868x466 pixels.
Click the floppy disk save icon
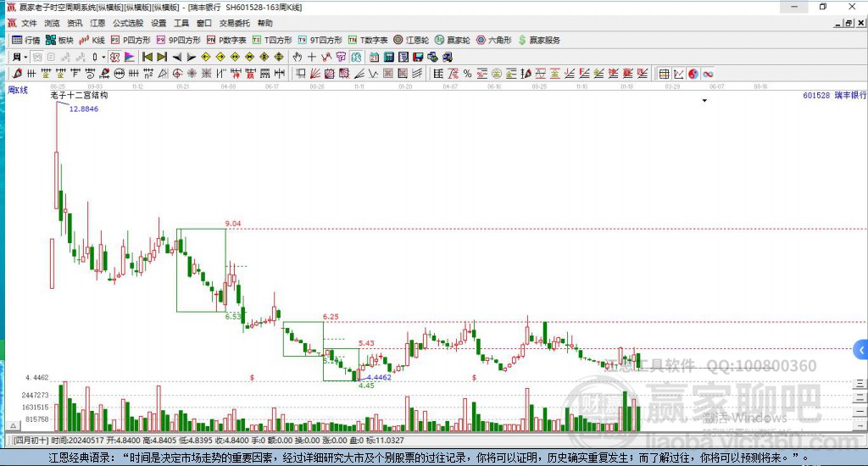pyautogui.click(x=418, y=57)
